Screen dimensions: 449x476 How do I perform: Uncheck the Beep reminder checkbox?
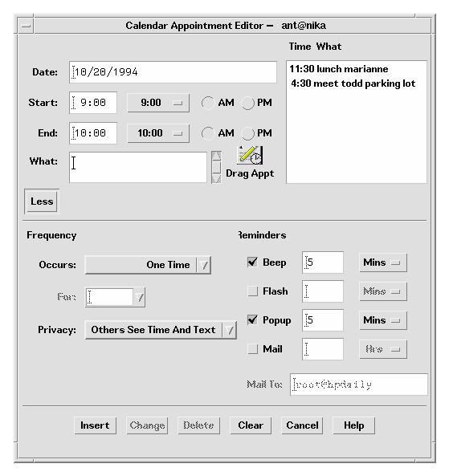[x=252, y=262]
